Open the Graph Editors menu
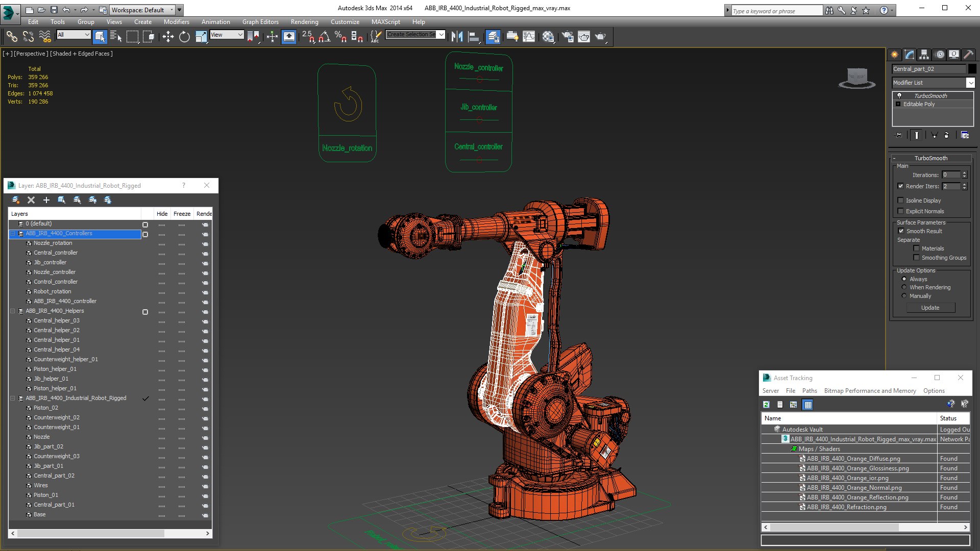Viewport: 980px width, 551px height. [x=260, y=22]
